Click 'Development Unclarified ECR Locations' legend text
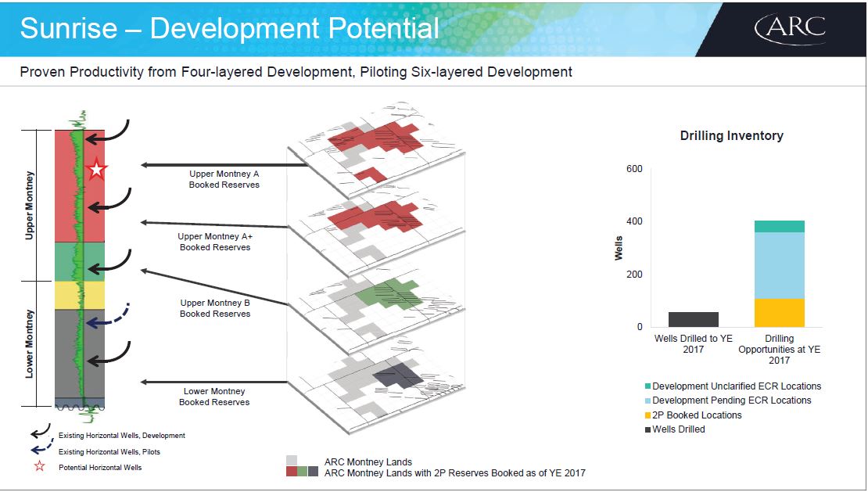 point(737,386)
